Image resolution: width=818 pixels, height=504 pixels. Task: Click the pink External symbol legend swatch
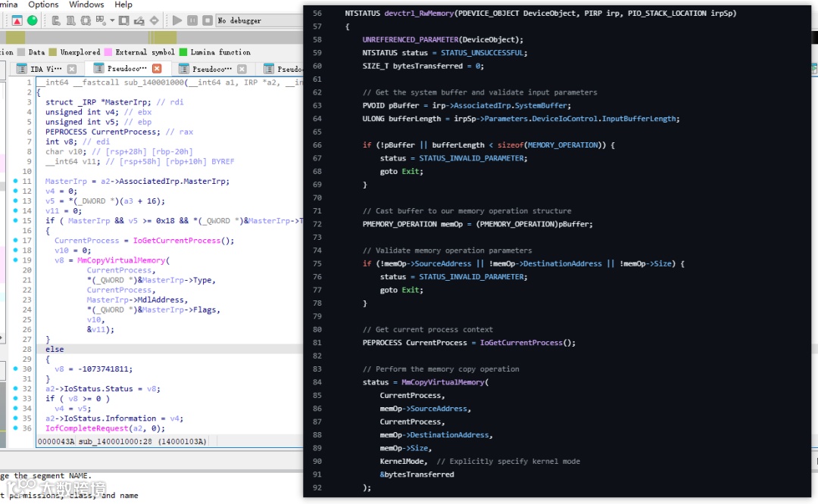[108, 52]
